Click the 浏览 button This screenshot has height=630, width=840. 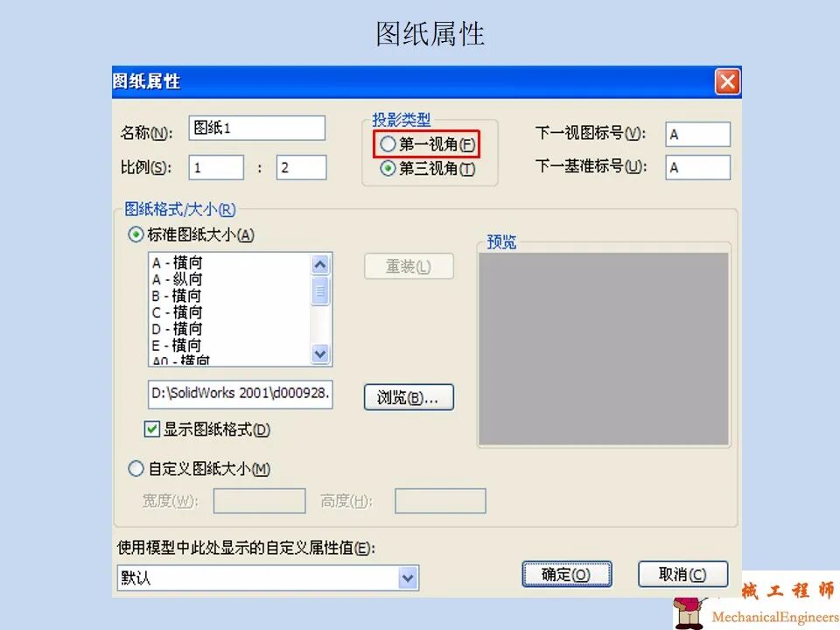click(x=408, y=396)
